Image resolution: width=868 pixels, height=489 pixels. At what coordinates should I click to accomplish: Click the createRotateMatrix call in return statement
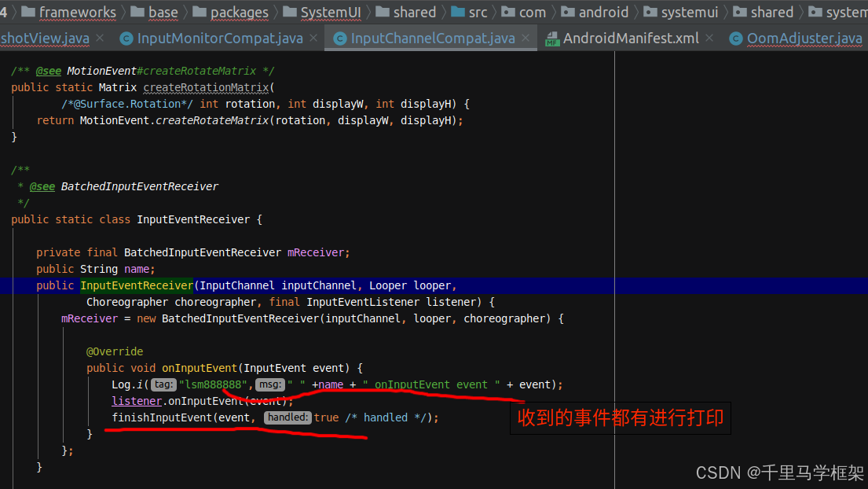212,121
